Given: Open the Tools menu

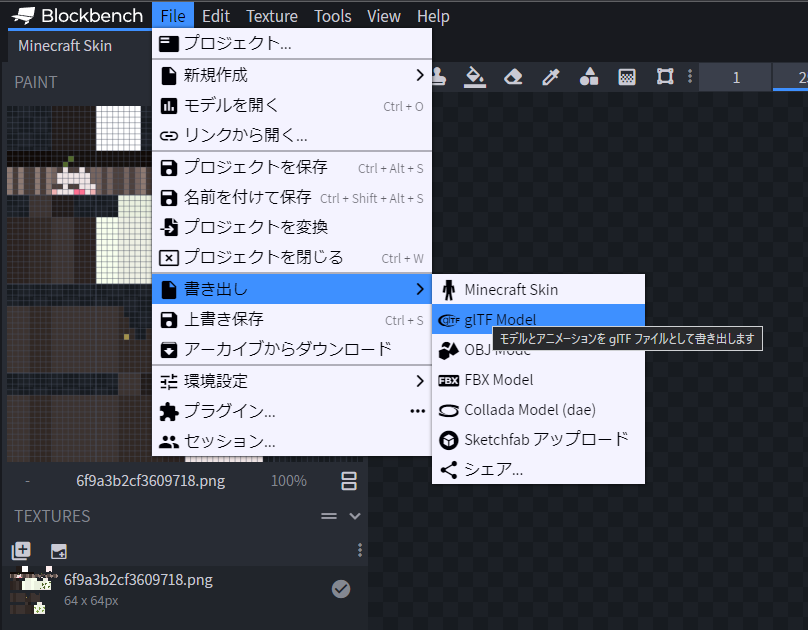Looking at the screenshot, I should pos(332,16).
